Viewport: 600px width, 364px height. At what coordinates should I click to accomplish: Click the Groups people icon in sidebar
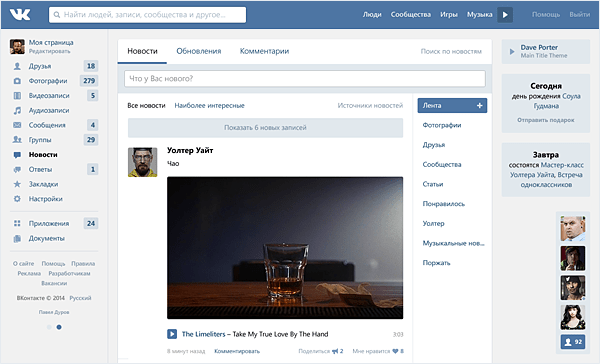17,140
